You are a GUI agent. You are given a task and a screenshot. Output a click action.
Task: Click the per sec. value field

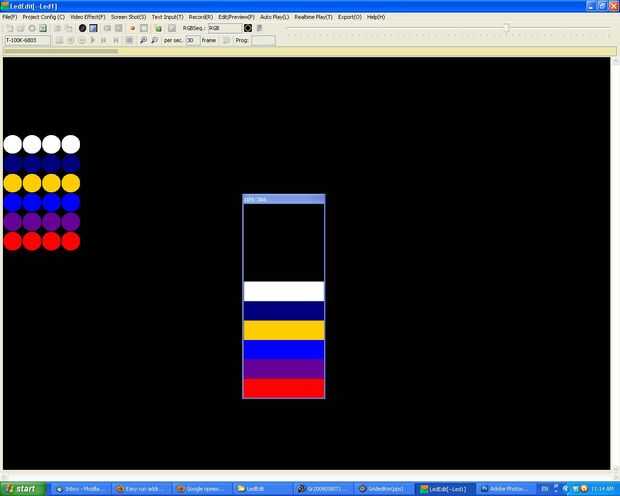tap(193, 40)
